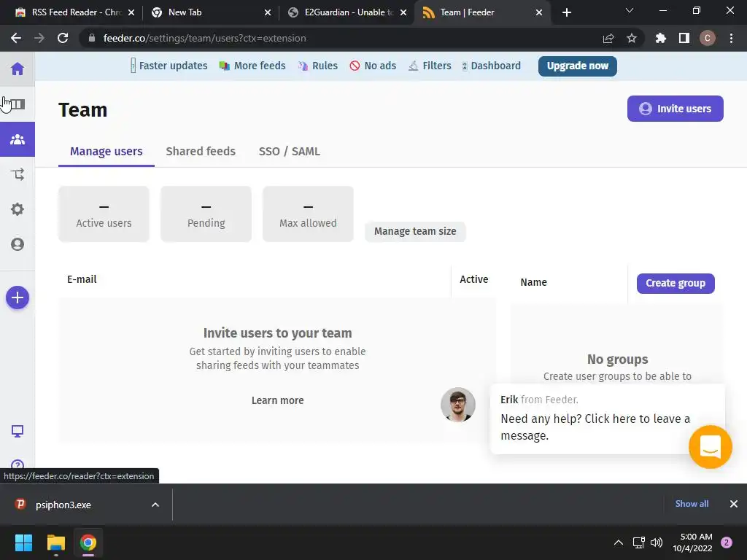
Task: Click Dashboard in promo bar
Action: coord(491,66)
